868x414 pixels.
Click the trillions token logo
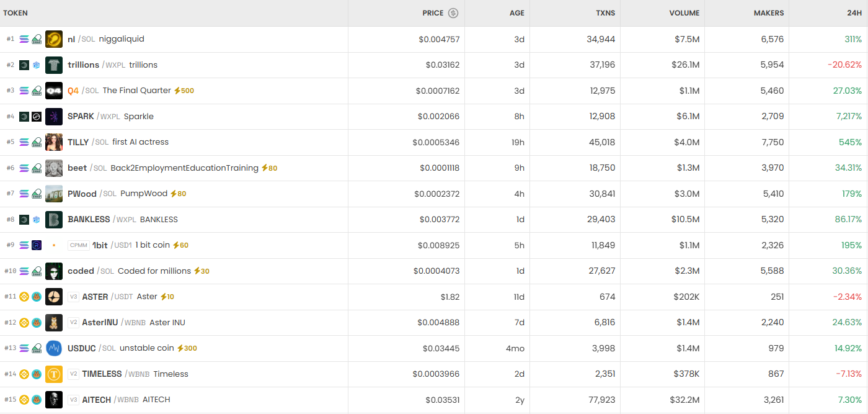click(x=54, y=65)
